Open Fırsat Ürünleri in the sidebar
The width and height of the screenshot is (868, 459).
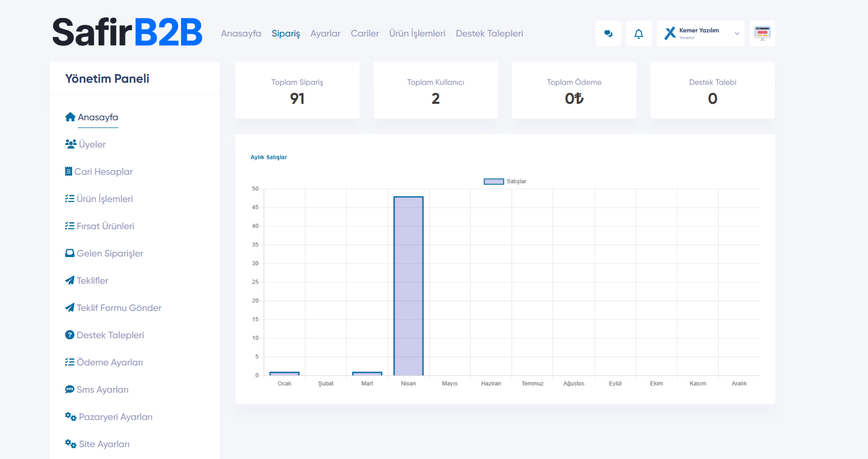[x=105, y=226]
